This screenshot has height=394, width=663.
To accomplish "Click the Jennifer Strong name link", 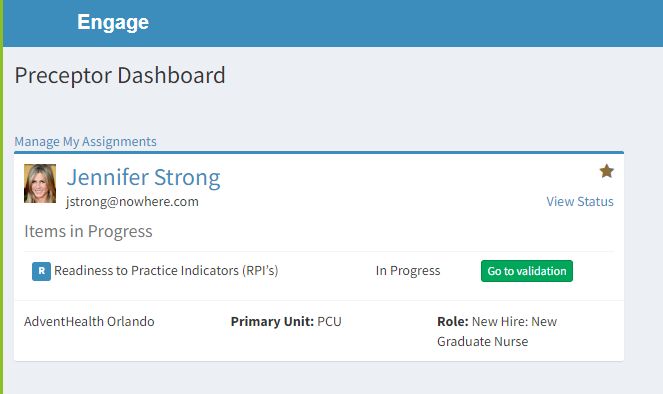I will (x=143, y=177).
